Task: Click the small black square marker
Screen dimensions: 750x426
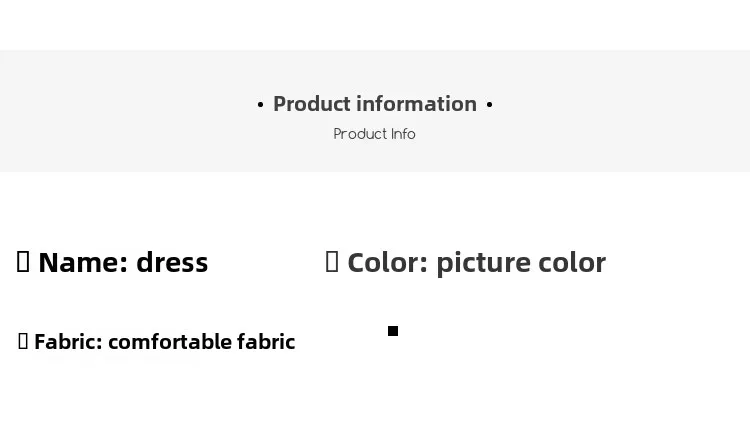Action: pyautogui.click(x=393, y=331)
